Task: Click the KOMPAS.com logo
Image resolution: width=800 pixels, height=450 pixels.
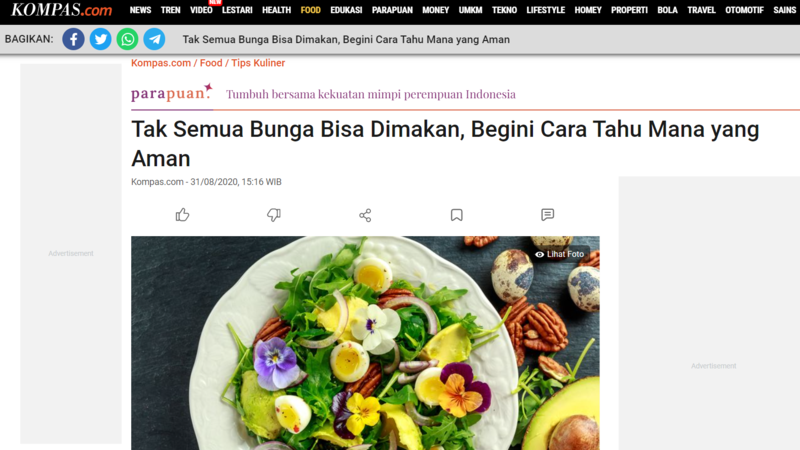Action: click(61, 10)
